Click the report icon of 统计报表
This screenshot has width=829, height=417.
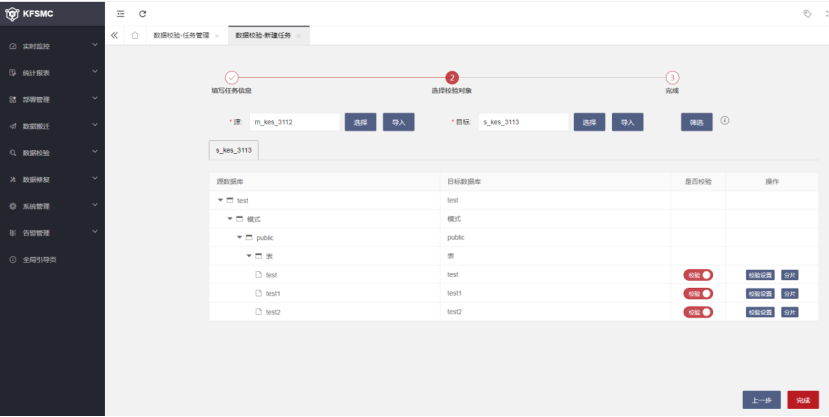tap(13, 73)
